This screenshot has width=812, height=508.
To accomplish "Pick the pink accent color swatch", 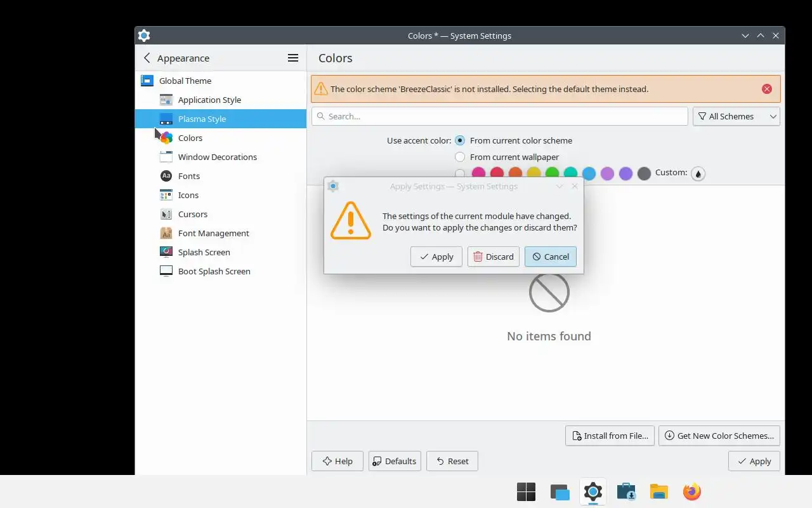I will [x=478, y=173].
